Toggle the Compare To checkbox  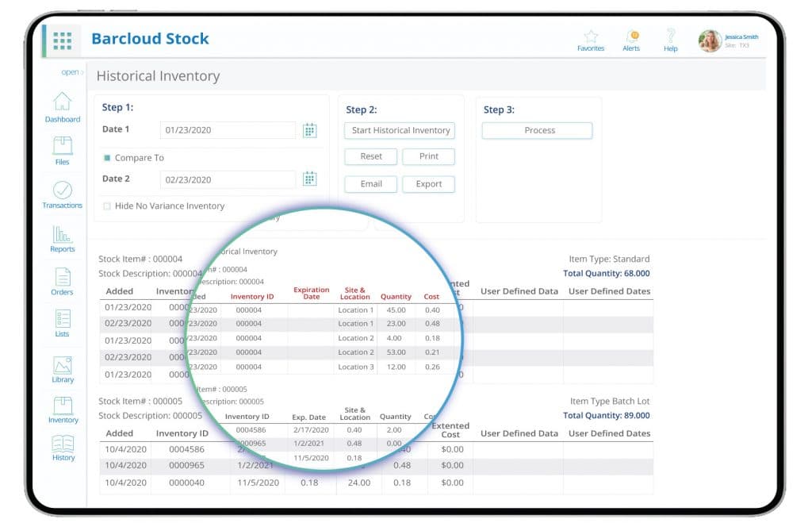[x=107, y=158]
